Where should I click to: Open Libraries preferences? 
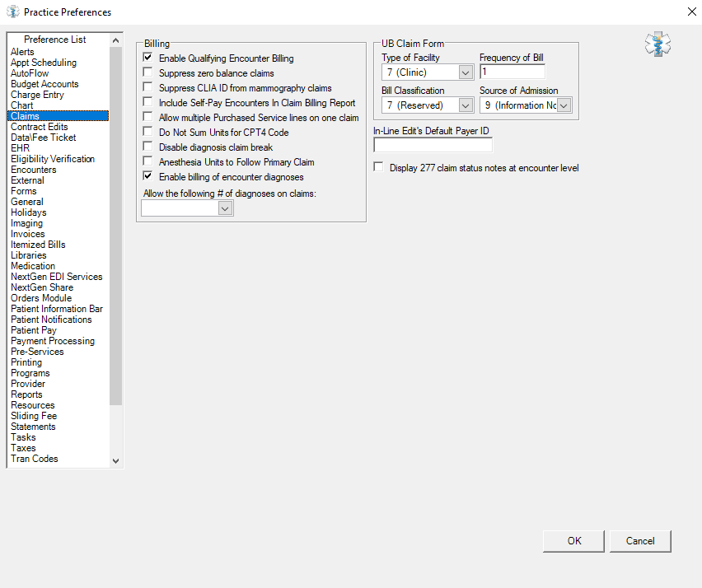pyautogui.click(x=29, y=255)
